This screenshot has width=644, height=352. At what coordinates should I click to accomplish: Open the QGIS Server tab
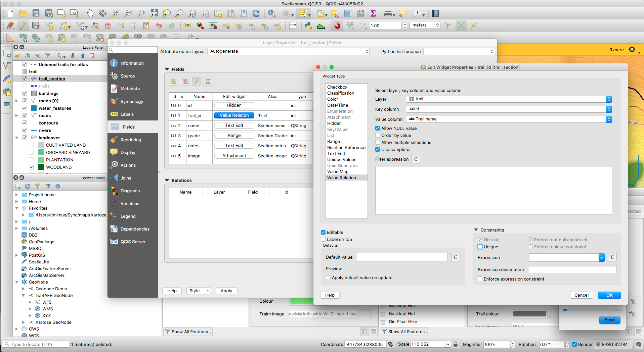coord(133,242)
